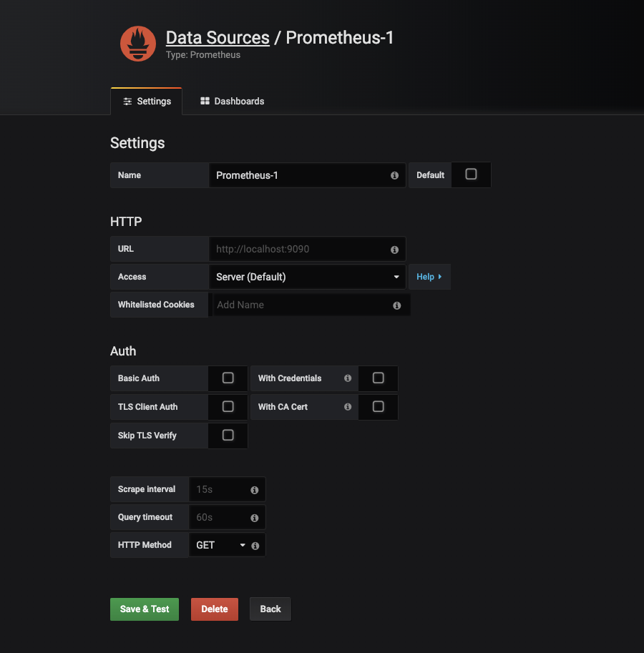The height and width of the screenshot is (653, 644).
Task: Click the Name input with Prometheus-1
Action: [x=308, y=175]
